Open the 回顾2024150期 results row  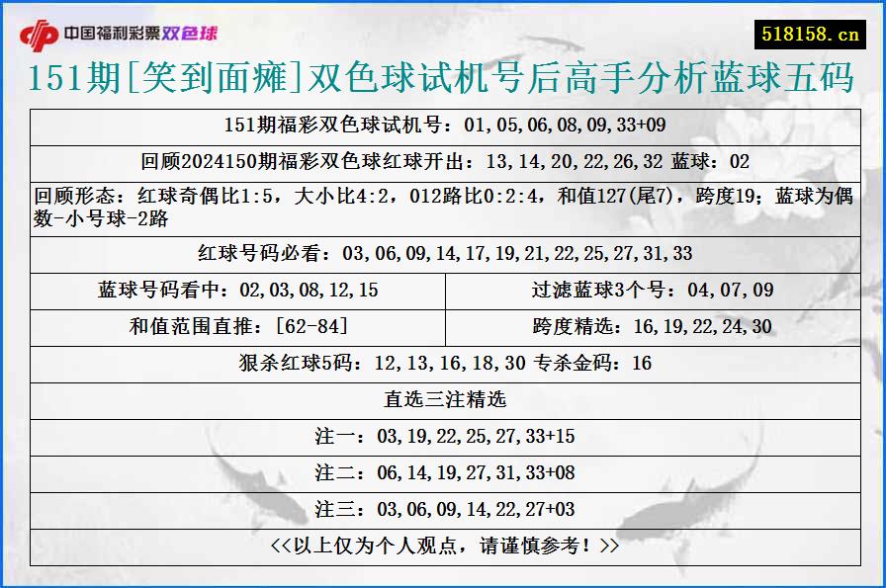pos(443,160)
